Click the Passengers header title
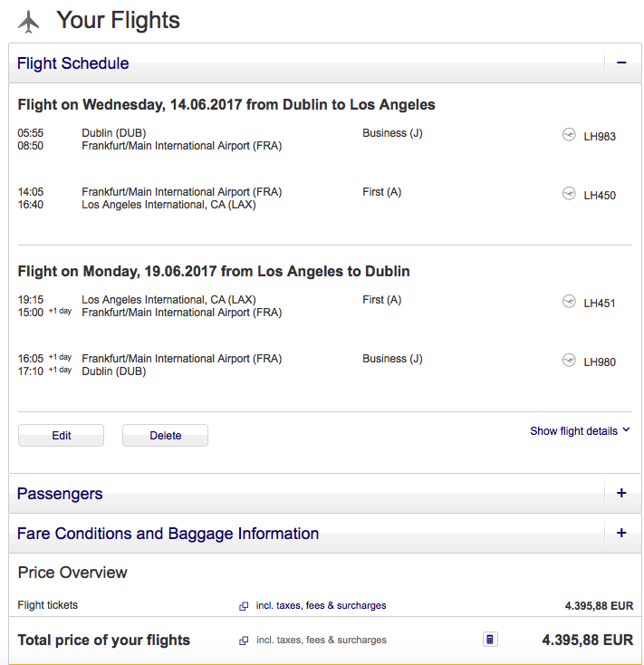Viewport: 644px width, 665px height. [x=60, y=494]
